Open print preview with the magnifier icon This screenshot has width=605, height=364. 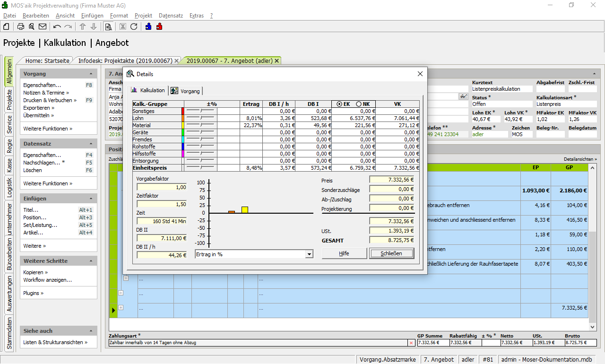pos(32,26)
